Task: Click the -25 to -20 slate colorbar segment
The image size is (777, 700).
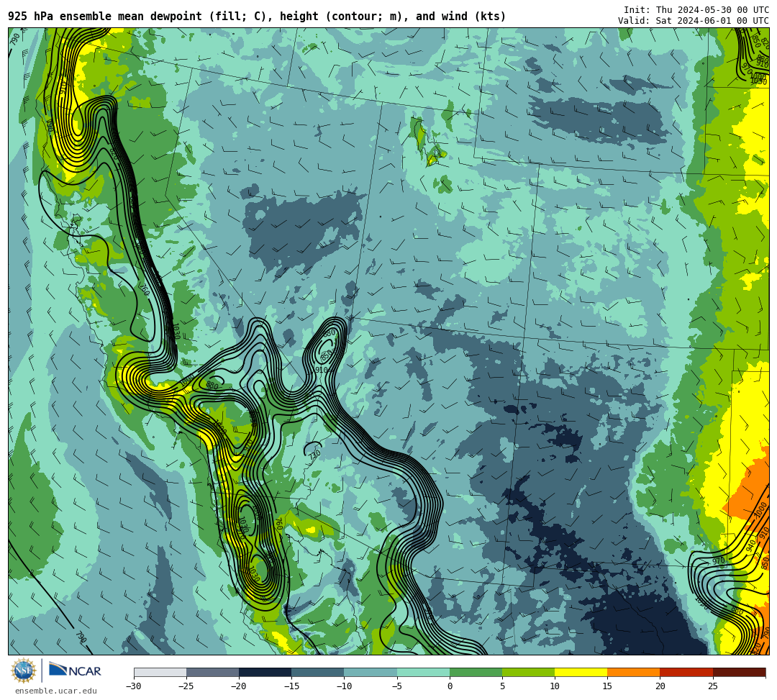Action: 212,672
